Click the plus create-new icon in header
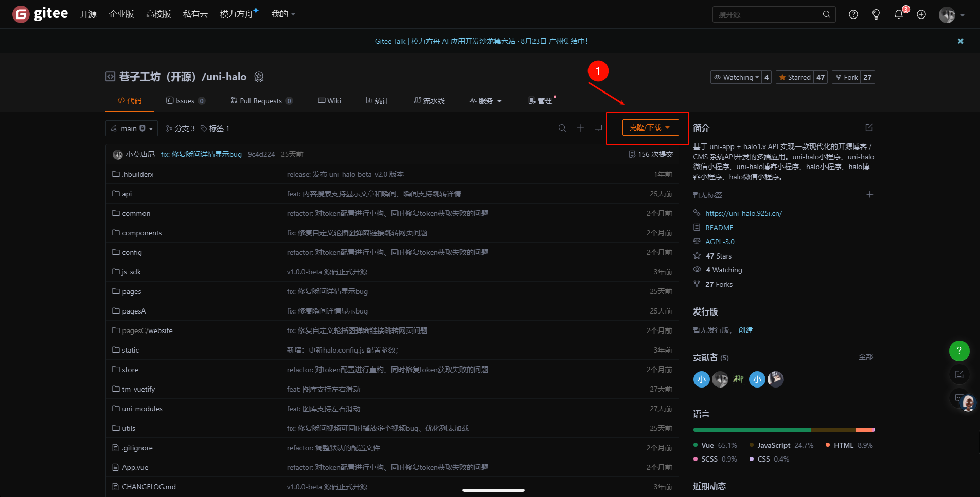 pos(921,14)
